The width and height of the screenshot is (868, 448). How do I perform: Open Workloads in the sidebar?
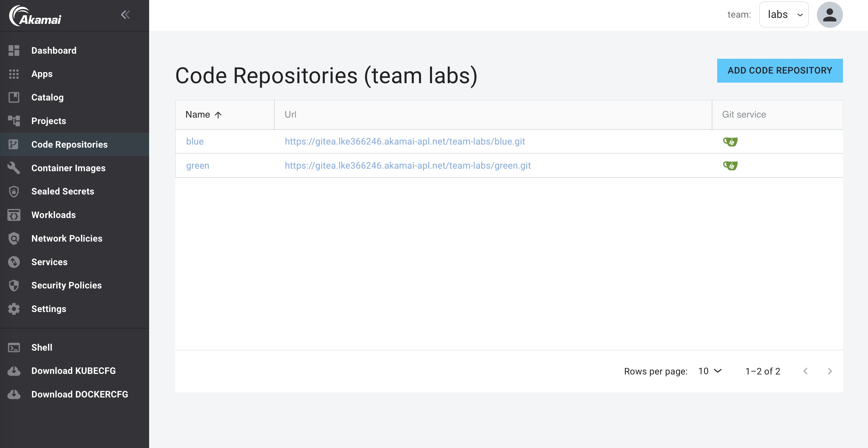click(x=53, y=215)
